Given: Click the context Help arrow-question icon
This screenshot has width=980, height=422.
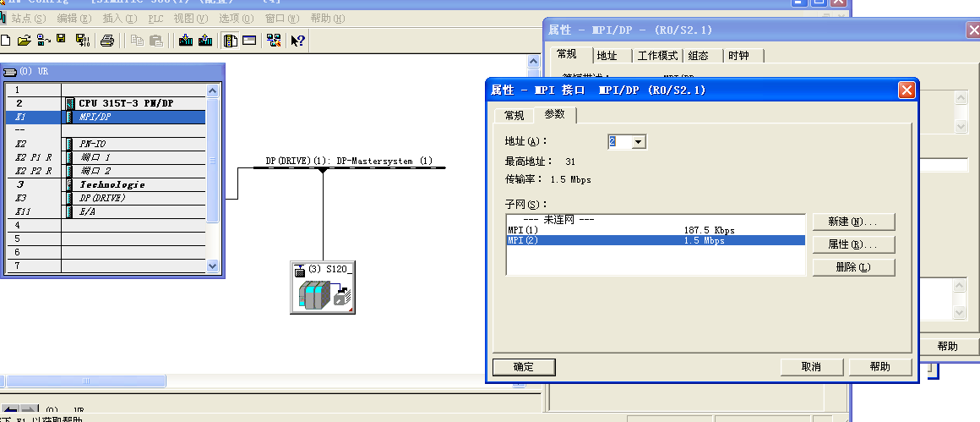Looking at the screenshot, I should click(297, 41).
